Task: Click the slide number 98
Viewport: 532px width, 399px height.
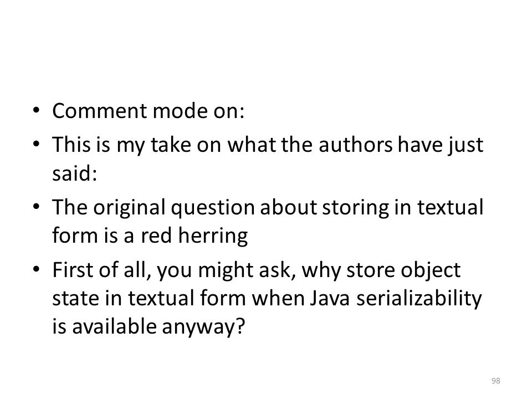Action: [x=495, y=381]
